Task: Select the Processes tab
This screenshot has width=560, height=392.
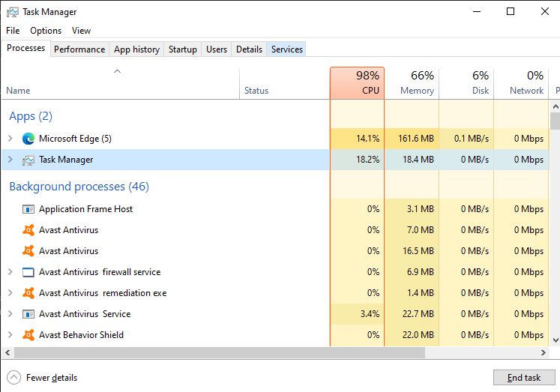Action: pos(25,48)
